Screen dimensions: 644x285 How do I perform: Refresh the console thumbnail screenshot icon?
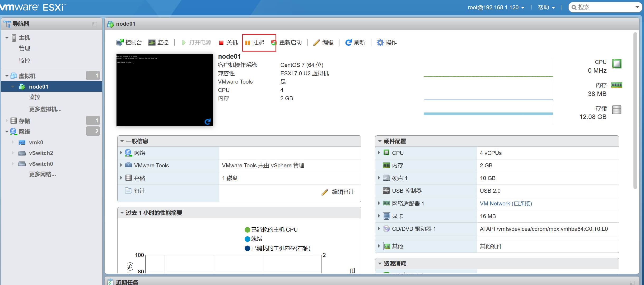click(208, 121)
